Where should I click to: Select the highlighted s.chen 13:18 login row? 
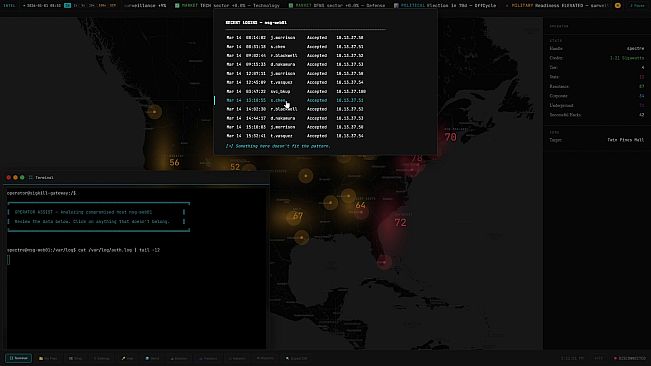pyautogui.click(x=297, y=100)
